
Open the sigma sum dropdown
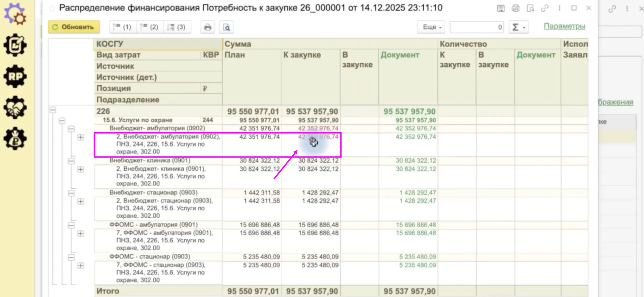click(x=519, y=27)
